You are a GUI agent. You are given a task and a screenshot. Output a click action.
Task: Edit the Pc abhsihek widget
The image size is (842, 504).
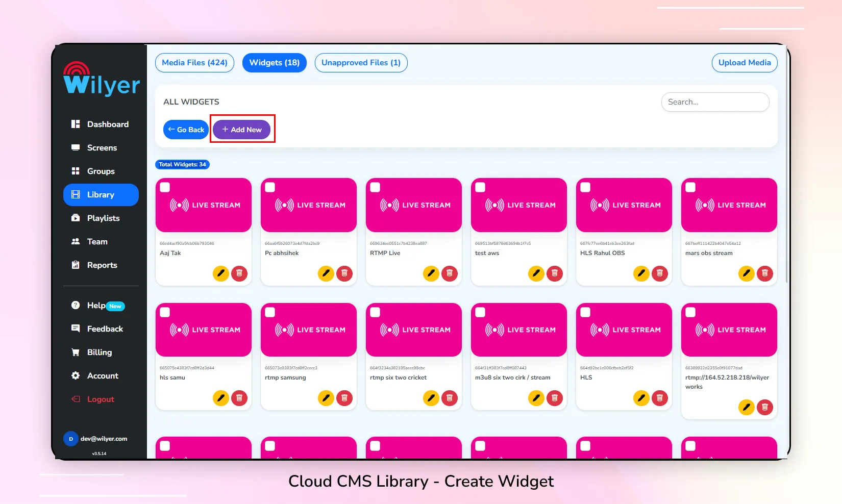pyautogui.click(x=326, y=273)
